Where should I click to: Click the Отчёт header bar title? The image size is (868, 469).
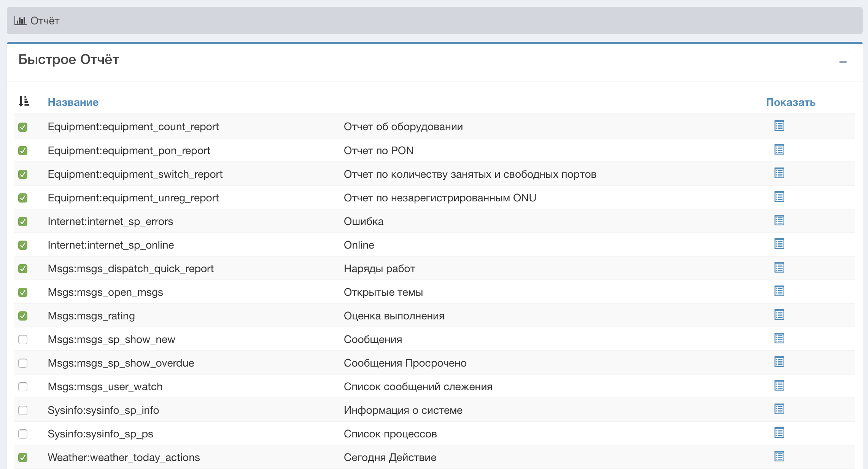pyautogui.click(x=45, y=21)
